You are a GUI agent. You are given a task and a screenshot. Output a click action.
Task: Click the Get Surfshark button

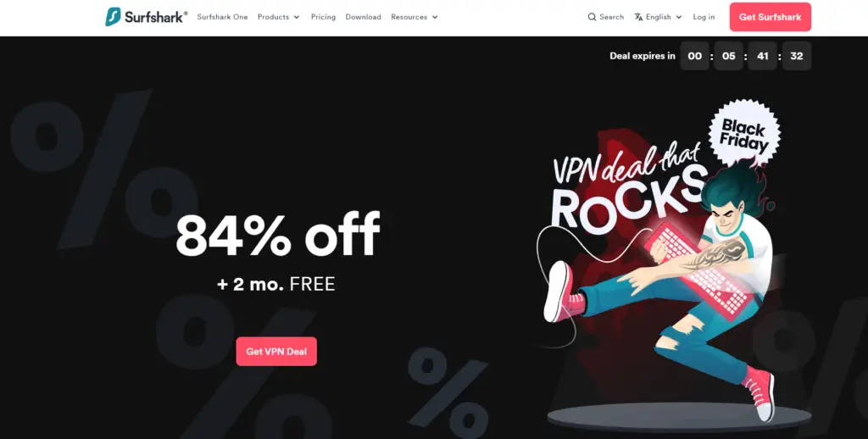pos(770,17)
